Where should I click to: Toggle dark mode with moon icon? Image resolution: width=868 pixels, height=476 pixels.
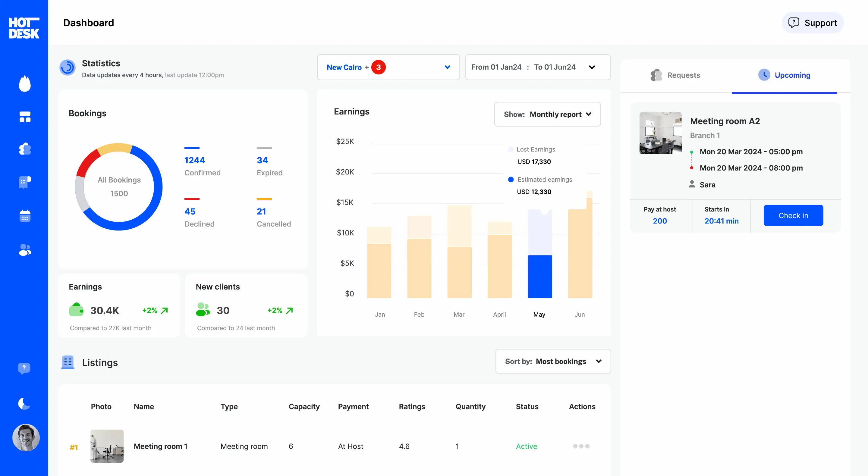pos(24,403)
